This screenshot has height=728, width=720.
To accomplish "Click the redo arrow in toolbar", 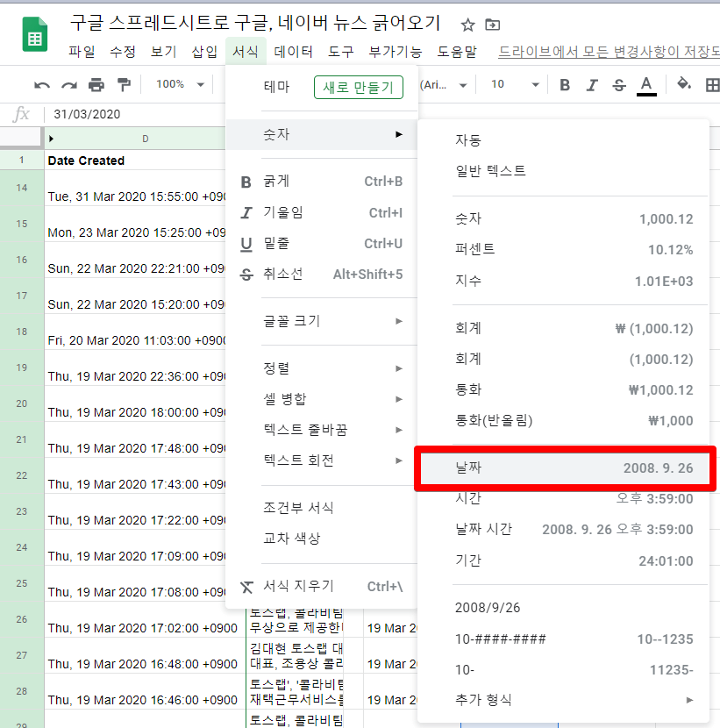I will [x=68, y=85].
